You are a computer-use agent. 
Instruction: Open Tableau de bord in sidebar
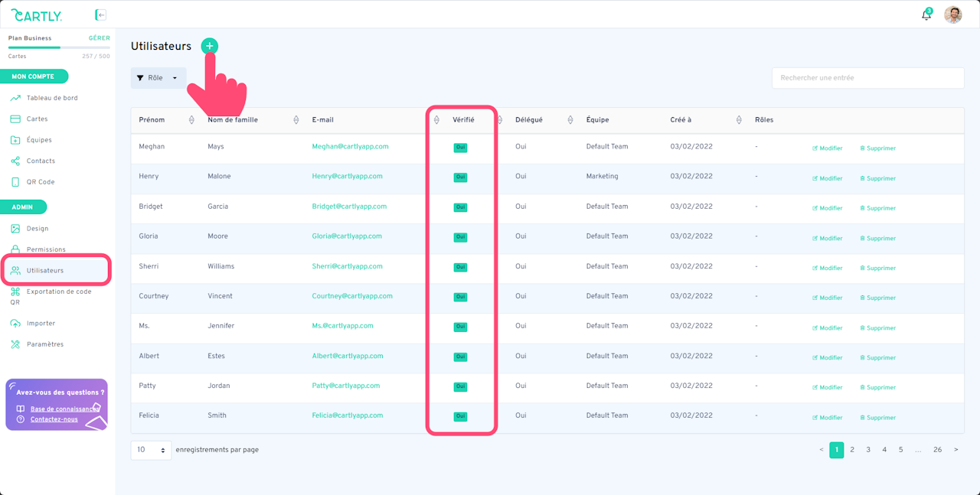(51, 98)
